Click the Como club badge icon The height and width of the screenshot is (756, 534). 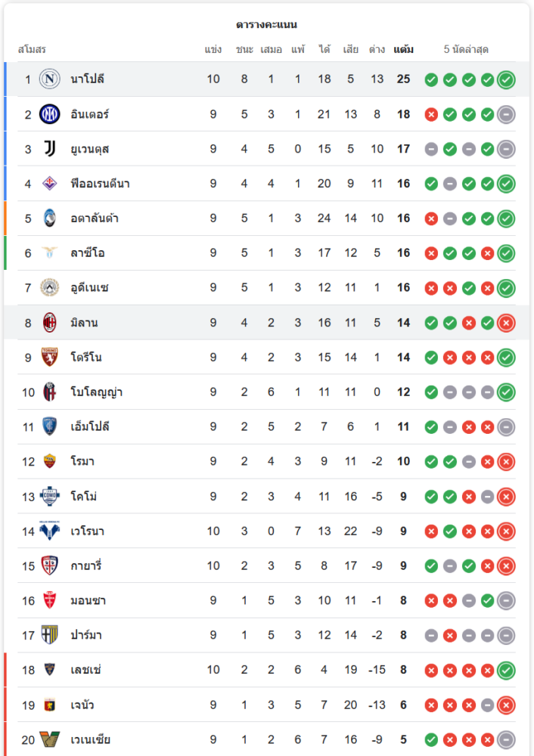point(50,496)
